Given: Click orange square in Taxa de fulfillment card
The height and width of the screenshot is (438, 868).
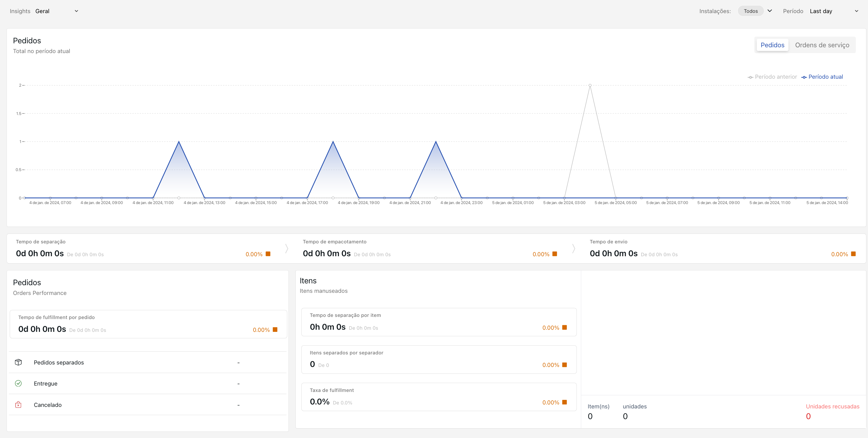Looking at the screenshot, I should (x=564, y=402).
